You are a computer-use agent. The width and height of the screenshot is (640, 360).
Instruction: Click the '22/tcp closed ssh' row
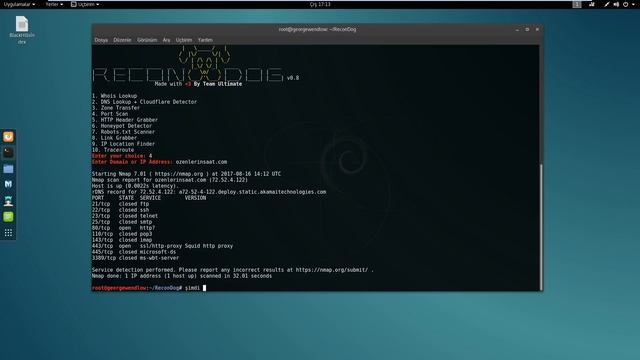[120, 210]
